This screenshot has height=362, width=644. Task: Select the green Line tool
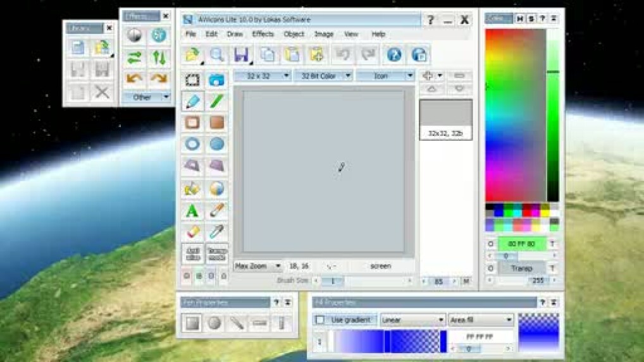click(217, 102)
